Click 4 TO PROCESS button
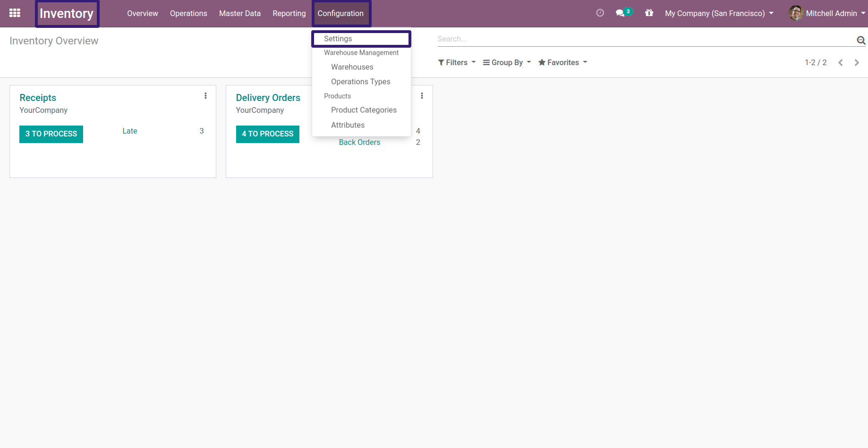 click(268, 134)
